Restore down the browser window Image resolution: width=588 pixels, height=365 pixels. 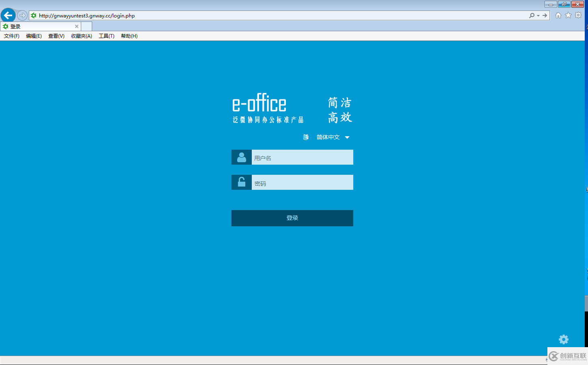(564, 4)
